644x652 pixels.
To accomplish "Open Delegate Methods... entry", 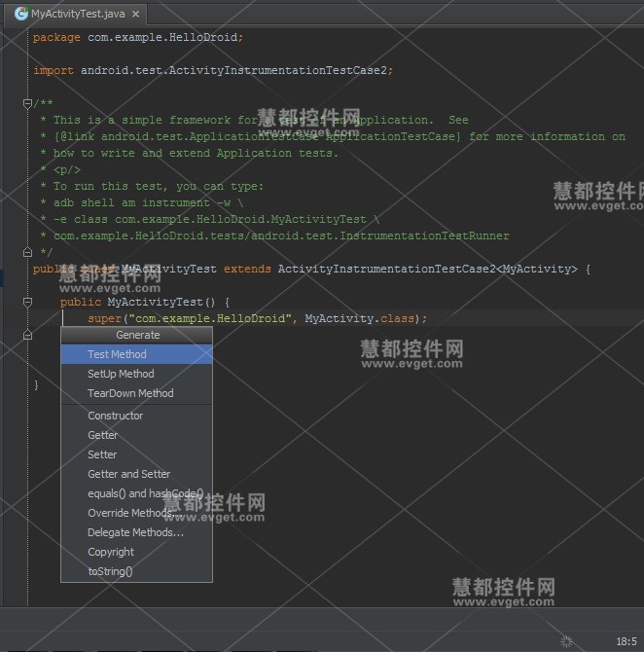I will [x=137, y=532].
